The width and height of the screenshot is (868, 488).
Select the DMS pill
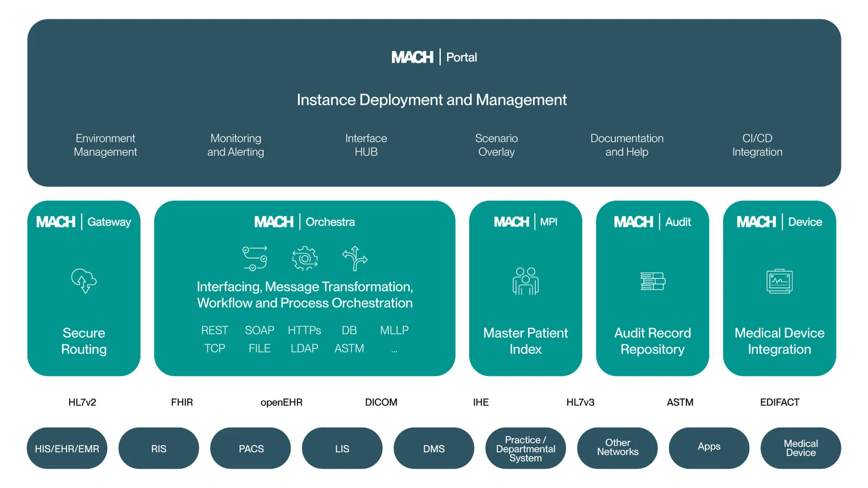coord(434,448)
